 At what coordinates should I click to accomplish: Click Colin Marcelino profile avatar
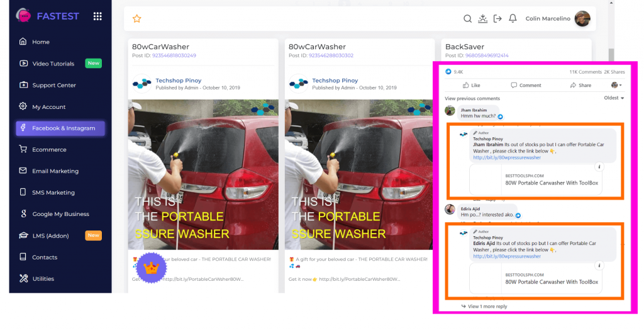(x=582, y=18)
